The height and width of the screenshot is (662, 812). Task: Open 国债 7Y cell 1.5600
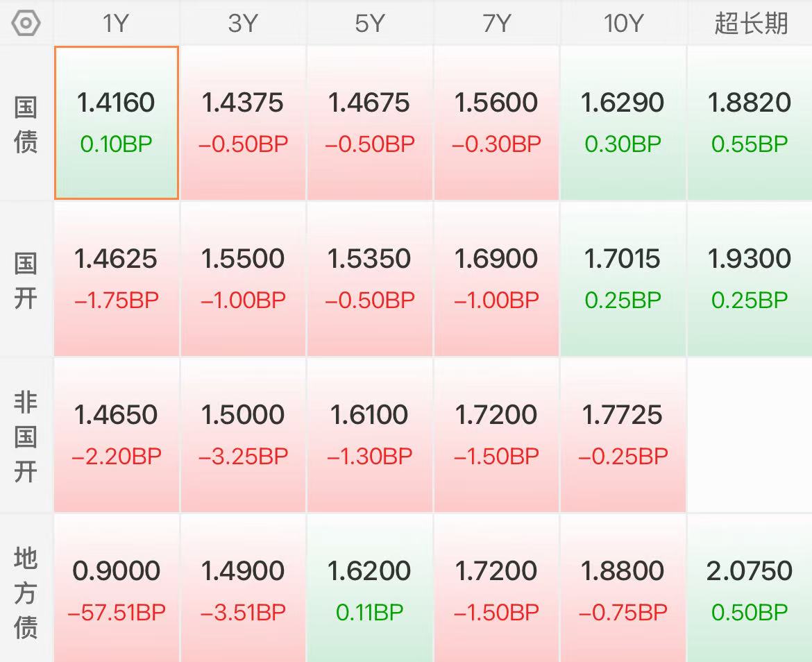[496, 123]
